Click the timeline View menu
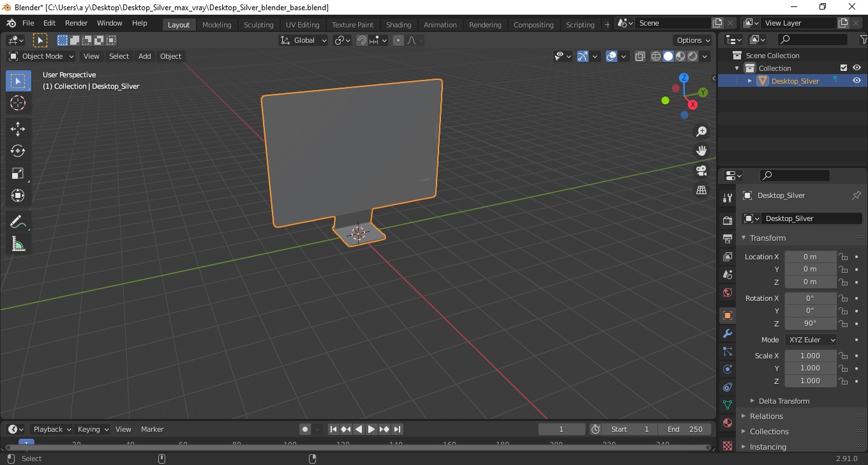The image size is (868, 465). (x=123, y=429)
